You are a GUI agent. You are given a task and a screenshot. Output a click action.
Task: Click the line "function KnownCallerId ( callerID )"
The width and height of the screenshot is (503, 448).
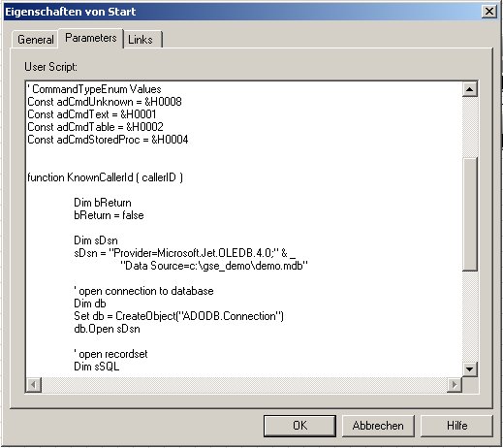click(106, 177)
